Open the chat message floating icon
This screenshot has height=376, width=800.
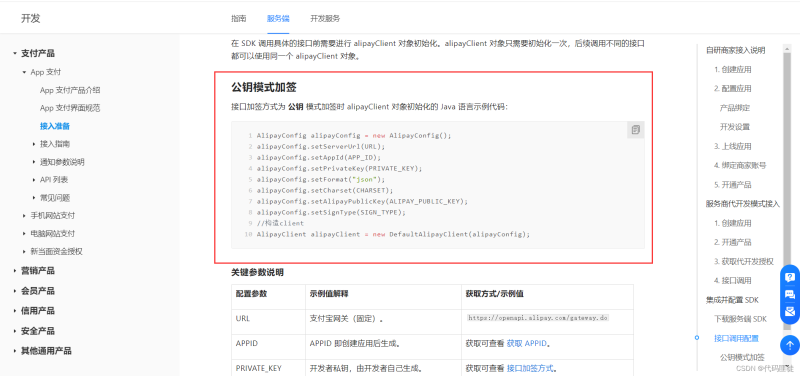tap(790, 294)
